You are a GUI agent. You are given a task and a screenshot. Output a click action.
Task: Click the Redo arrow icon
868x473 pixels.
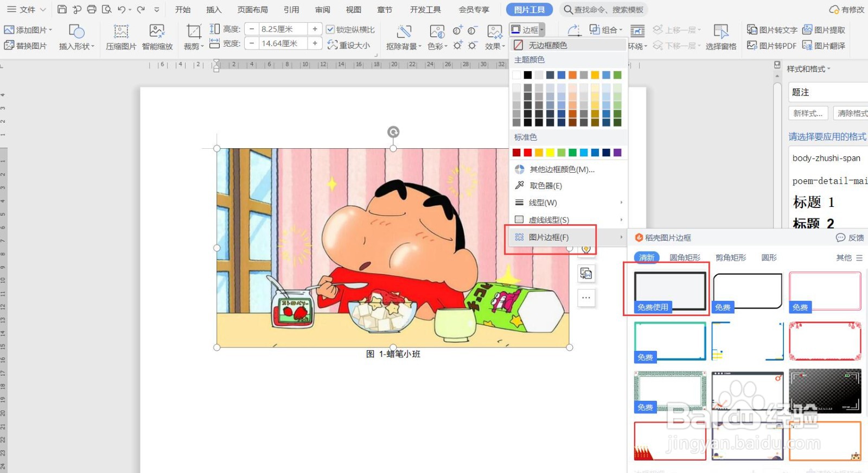(141, 9)
